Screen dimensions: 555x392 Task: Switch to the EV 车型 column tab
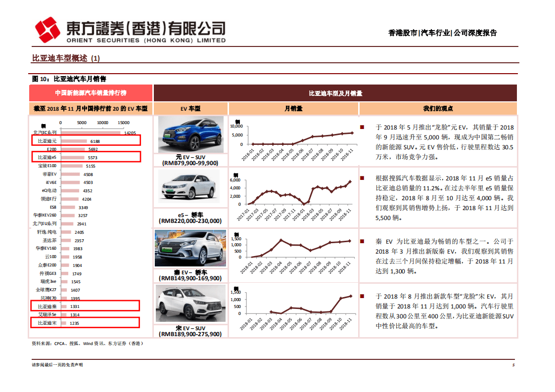190,108
